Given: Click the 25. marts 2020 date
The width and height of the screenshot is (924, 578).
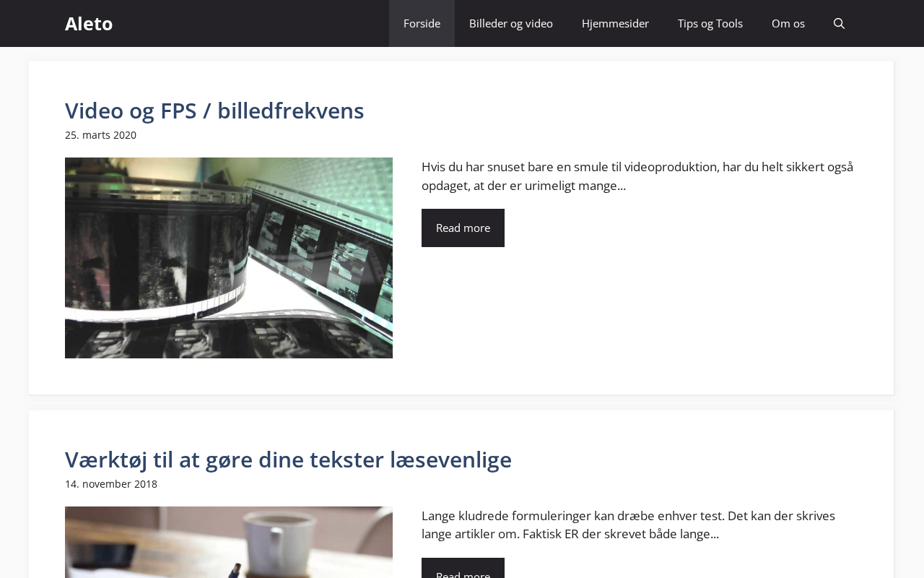Looking at the screenshot, I should (100, 135).
